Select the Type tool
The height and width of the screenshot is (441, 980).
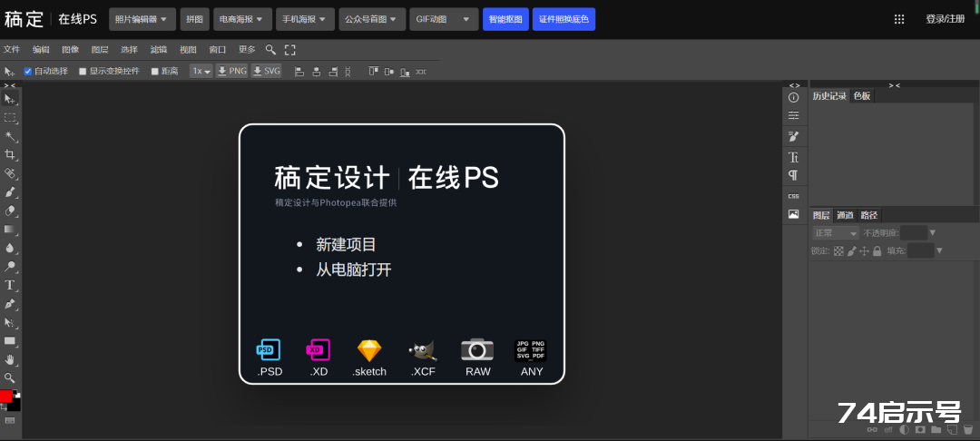pyautogui.click(x=10, y=285)
